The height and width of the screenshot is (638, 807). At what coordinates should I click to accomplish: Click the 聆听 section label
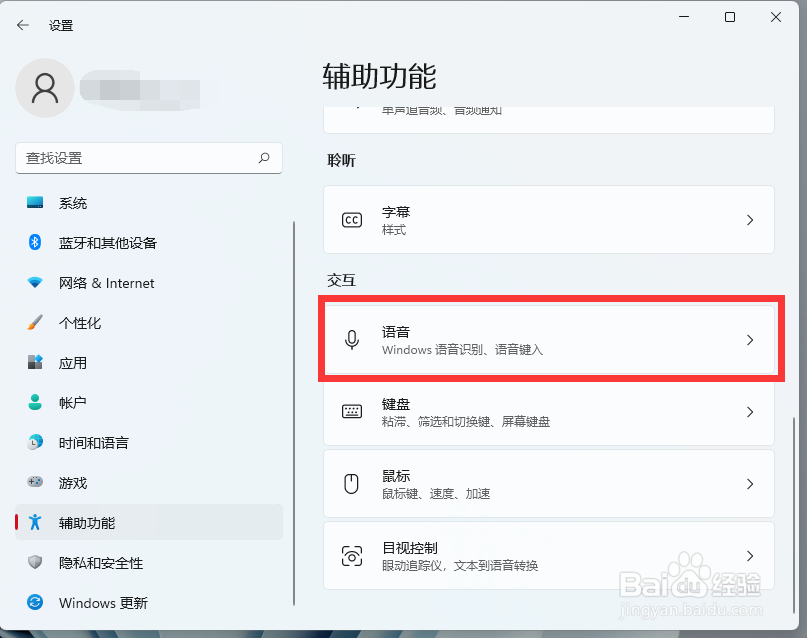(x=341, y=161)
